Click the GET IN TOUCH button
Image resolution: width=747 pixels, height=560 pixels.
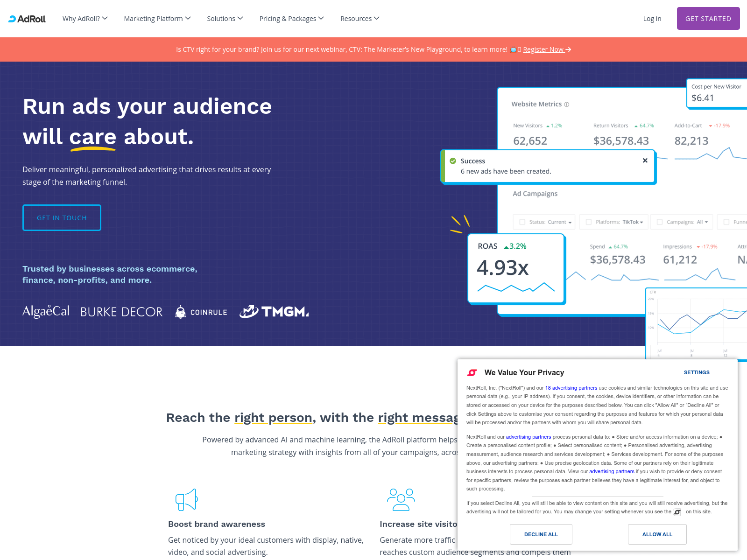[62, 218]
